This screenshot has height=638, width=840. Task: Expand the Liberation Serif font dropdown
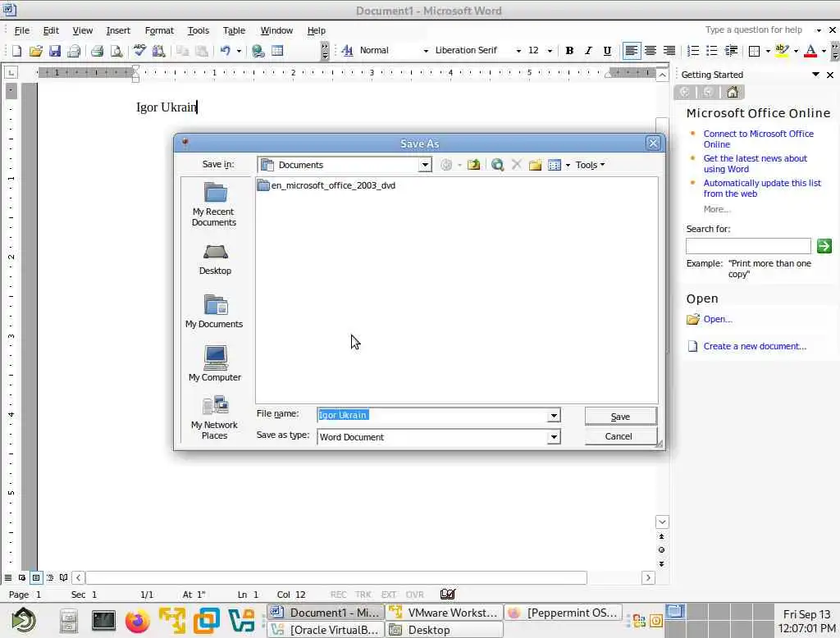click(x=518, y=51)
